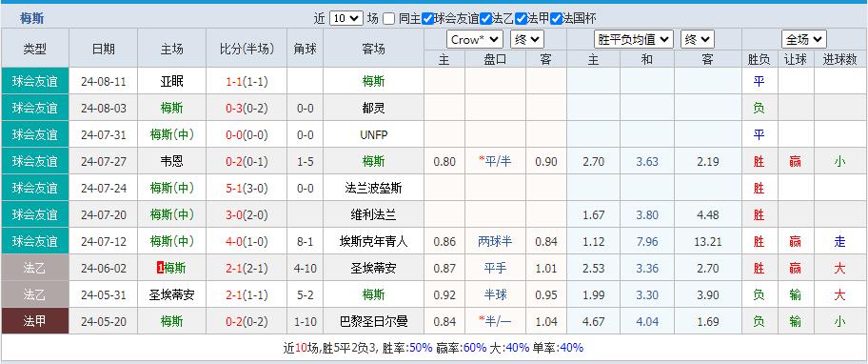This screenshot has height=364, width=868.
Task: Click the 4.67 home odds value
Action: [594, 321]
